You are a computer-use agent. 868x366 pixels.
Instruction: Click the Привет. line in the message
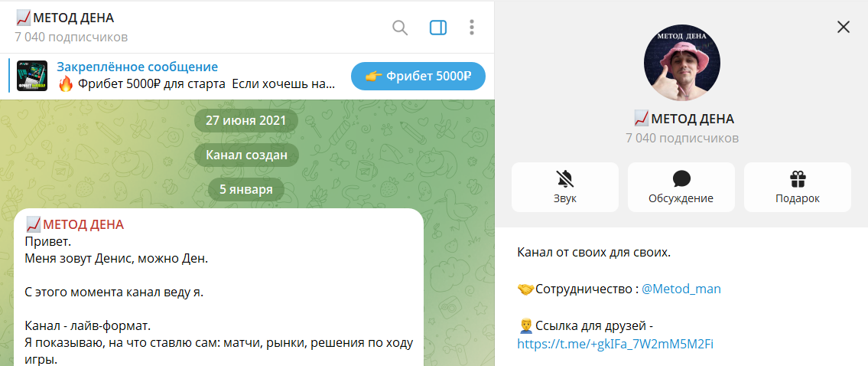[49, 242]
